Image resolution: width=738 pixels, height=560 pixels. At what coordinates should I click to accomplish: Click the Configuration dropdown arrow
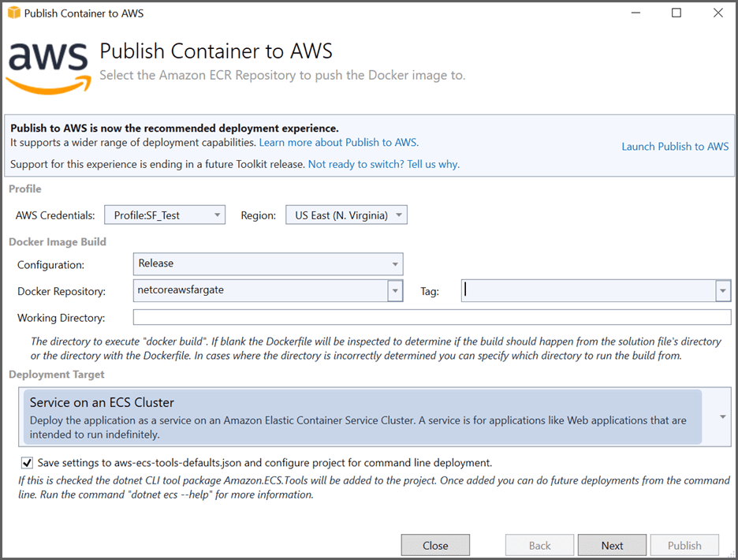(395, 263)
